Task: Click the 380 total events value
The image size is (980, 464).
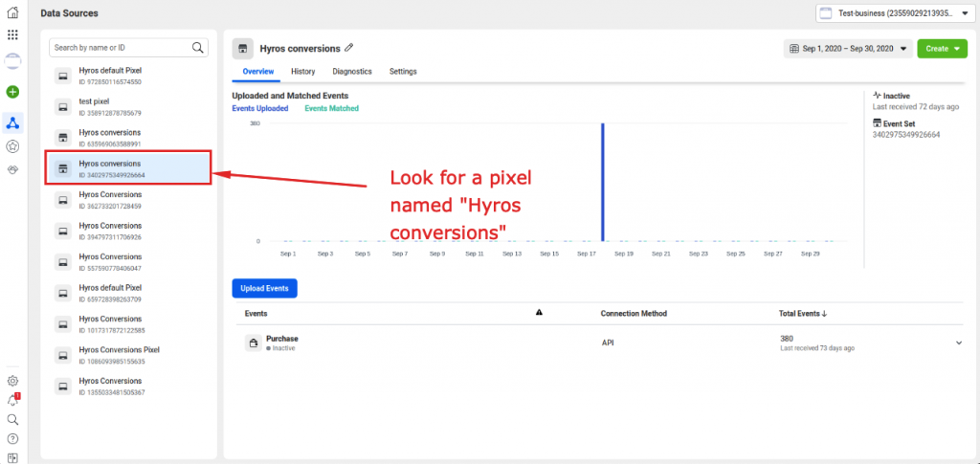Action: pyautogui.click(x=787, y=339)
